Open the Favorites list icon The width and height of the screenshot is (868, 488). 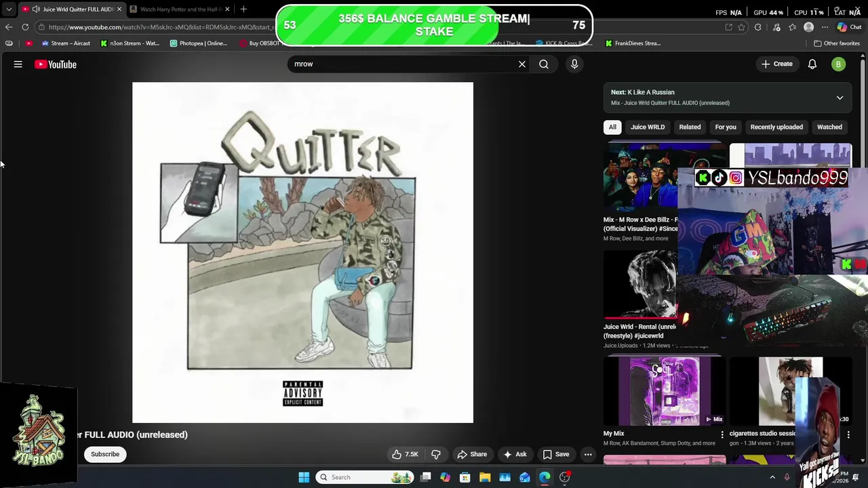pos(792,27)
